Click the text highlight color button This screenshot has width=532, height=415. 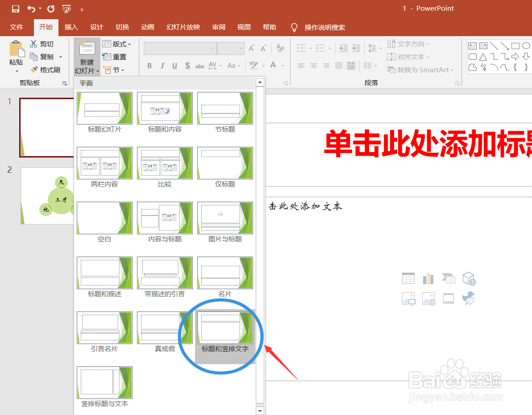click(x=254, y=65)
